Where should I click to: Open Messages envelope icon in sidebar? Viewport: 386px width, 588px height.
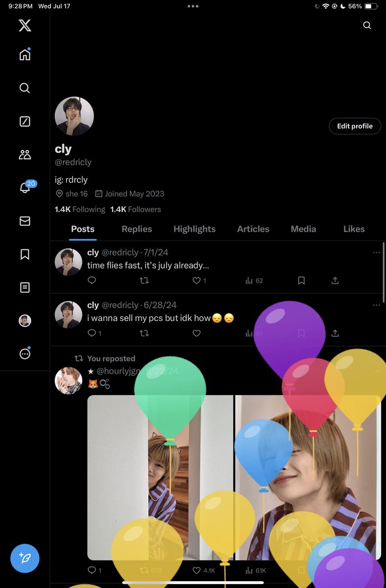(x=25, y=221)
